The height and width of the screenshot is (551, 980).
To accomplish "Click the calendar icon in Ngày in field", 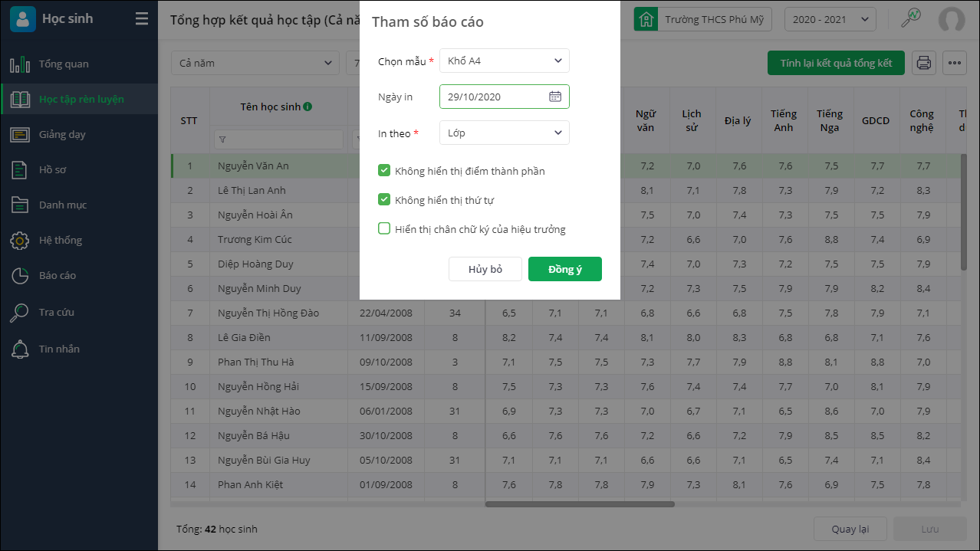I will (555, 97).
